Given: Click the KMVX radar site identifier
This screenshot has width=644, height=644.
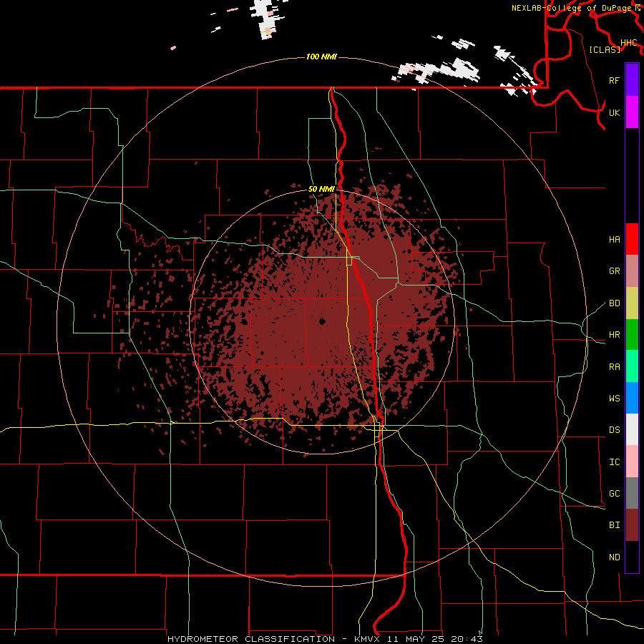Looking at the screenshot, I should pyautogui.click(x=367, y=639).
